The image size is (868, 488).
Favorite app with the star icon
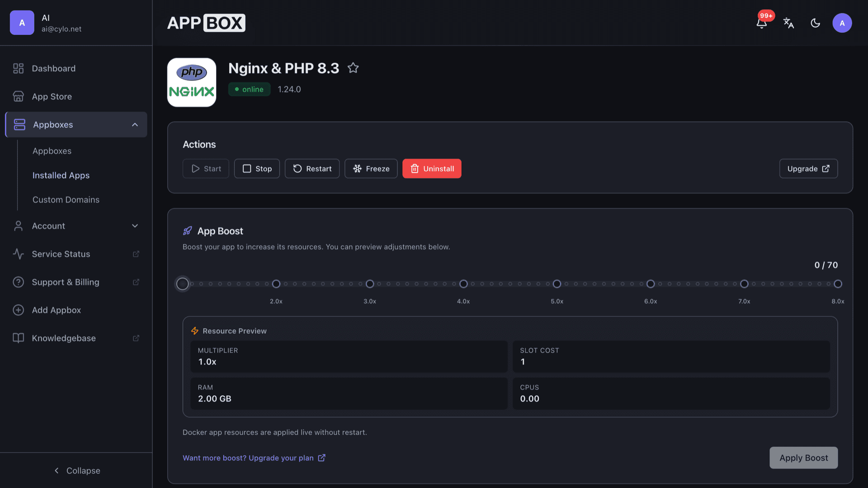tap(353, 68)
